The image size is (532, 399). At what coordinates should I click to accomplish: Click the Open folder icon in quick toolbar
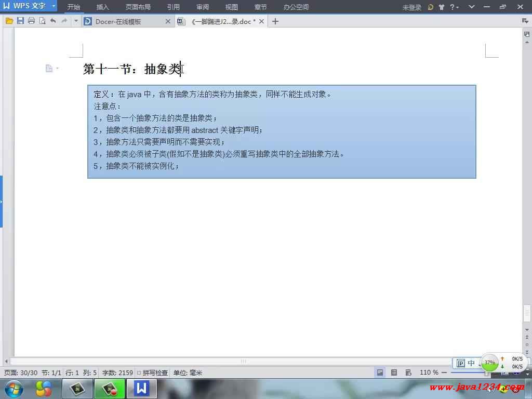[x=9, y=21]
